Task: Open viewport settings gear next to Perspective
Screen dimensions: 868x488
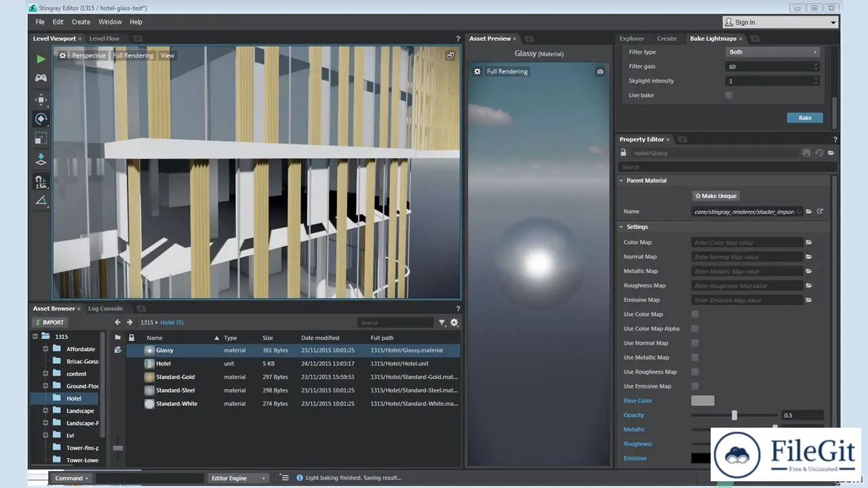Action: [62, 56]
